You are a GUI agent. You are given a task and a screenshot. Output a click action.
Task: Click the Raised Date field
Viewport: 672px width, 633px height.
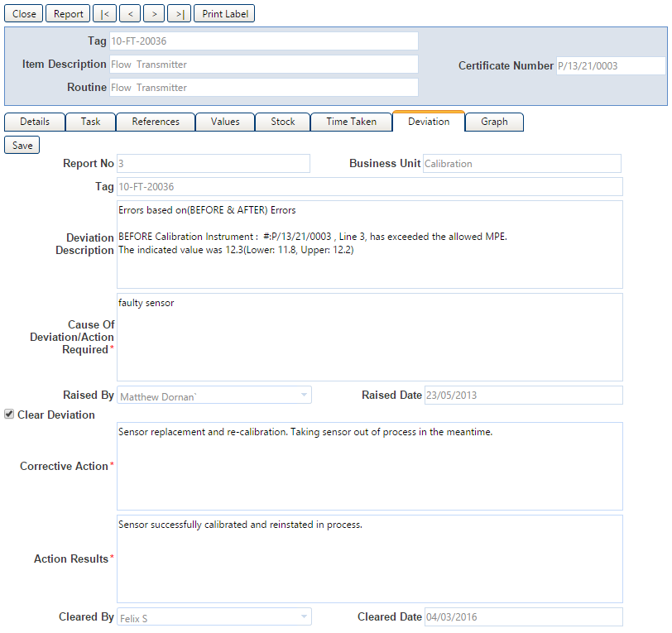pyautogui.click(x=524, y=396)
